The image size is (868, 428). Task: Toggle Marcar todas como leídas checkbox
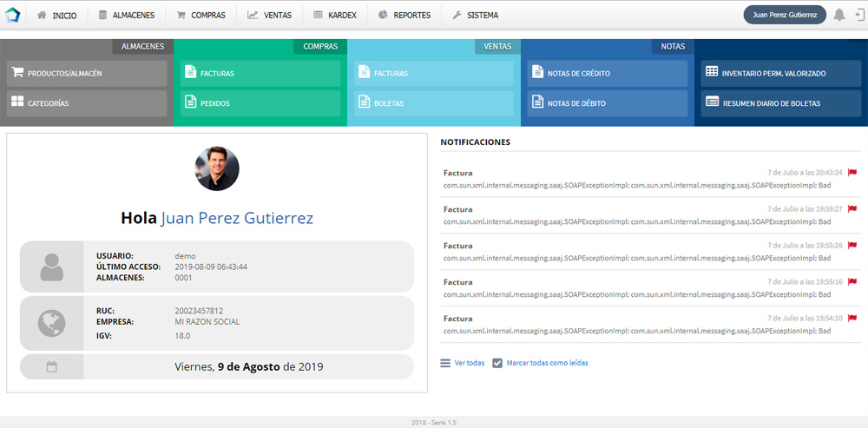tap(497, 363)
